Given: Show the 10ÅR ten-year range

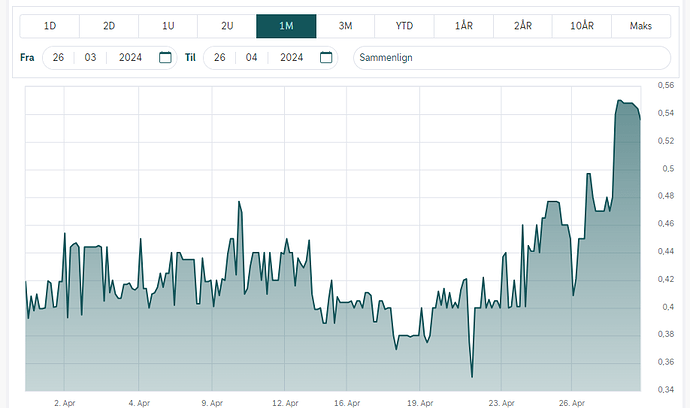Looking at the screenshot, I should click(x=581, y=26).
